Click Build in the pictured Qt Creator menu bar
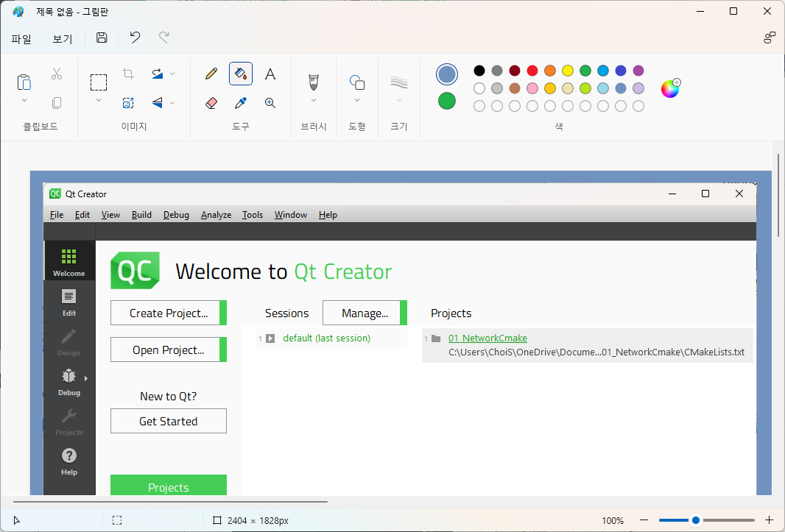 [x=141, y=215]
